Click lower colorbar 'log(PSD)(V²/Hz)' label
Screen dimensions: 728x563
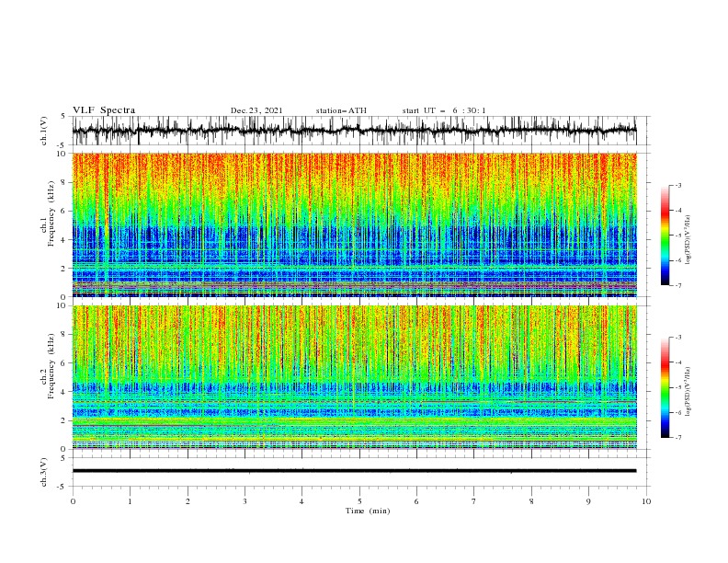[x=688, y=392]
